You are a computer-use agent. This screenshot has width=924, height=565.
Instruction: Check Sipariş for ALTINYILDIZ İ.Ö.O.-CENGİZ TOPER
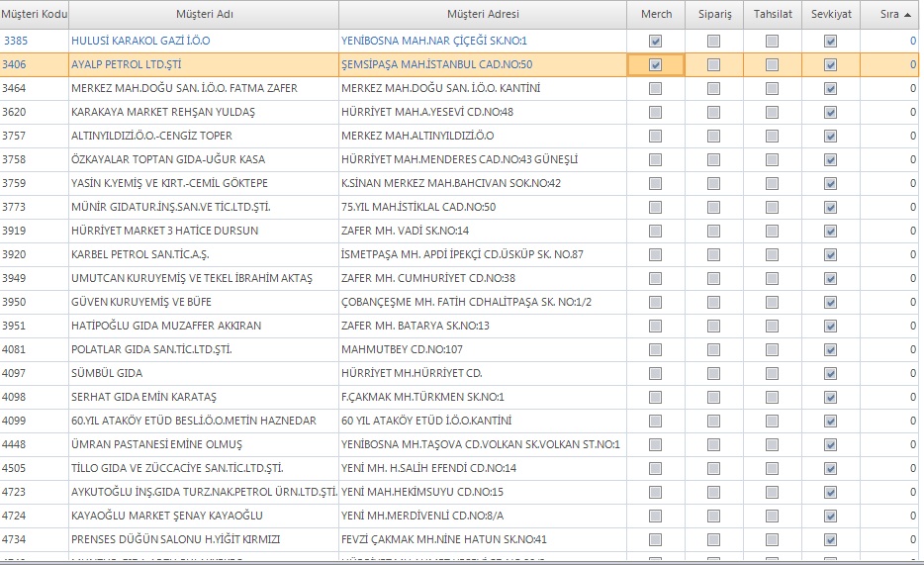click(x=713, y=137)
